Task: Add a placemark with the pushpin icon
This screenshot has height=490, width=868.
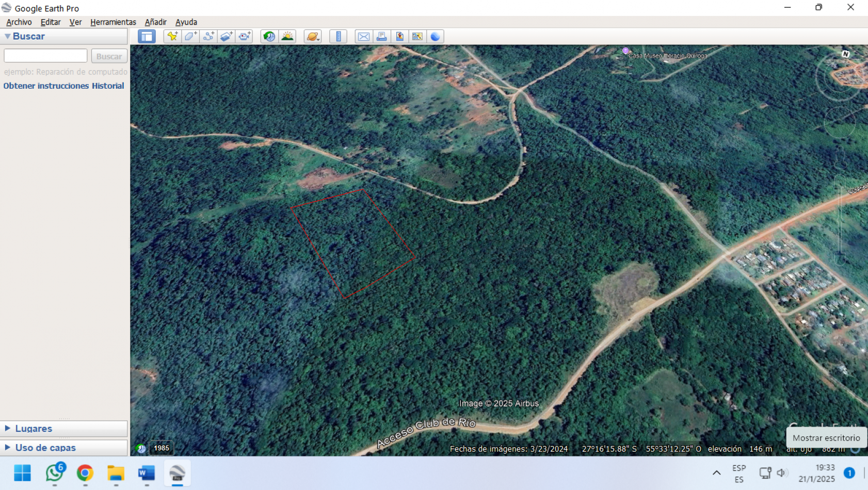Action: tap(172, 36)
